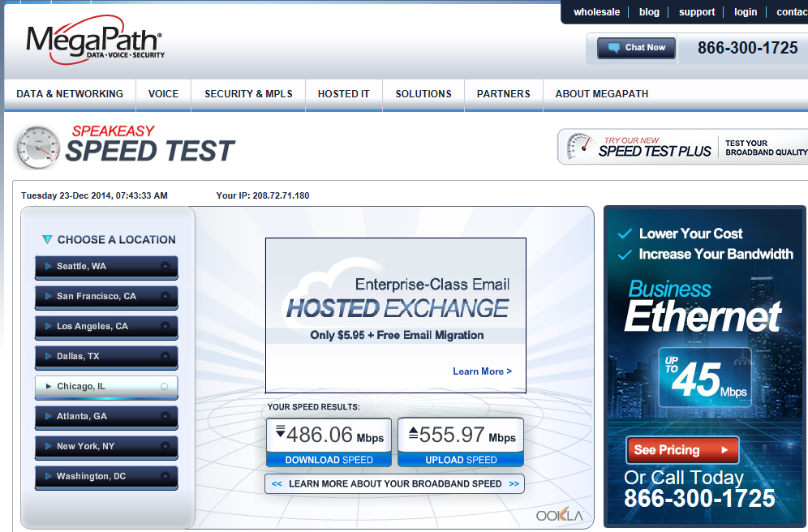Click the checkmark beside Increase Your Bandwidth
Viewport: 808px width, 532px height.
625,255
